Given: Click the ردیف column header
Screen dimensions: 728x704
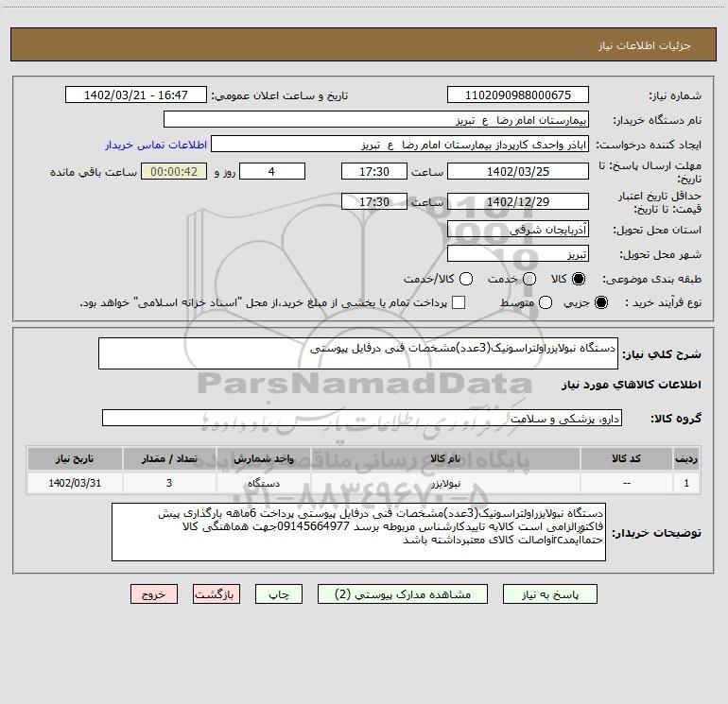Looking at the screenshot, I should (x=686, y=458).
